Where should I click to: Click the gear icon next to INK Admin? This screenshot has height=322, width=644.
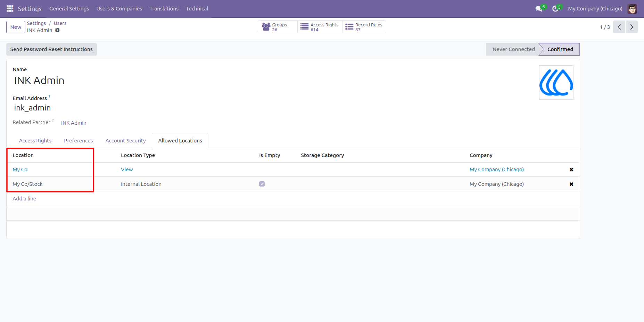coord(57,30)
